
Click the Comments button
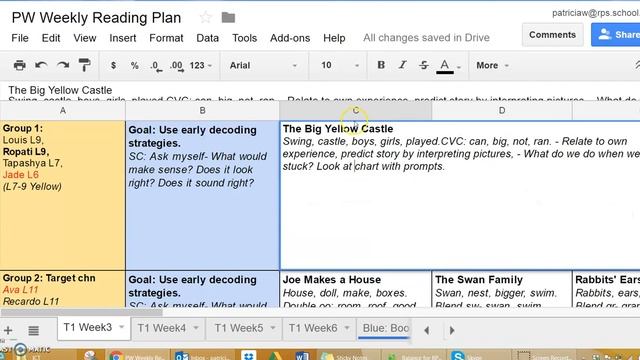tap(552, 35)
